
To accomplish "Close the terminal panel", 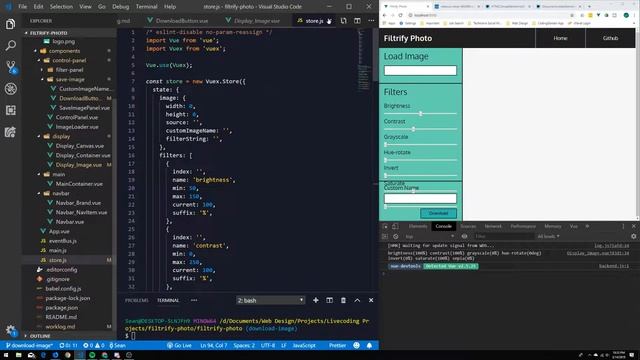I will (371, 300).
